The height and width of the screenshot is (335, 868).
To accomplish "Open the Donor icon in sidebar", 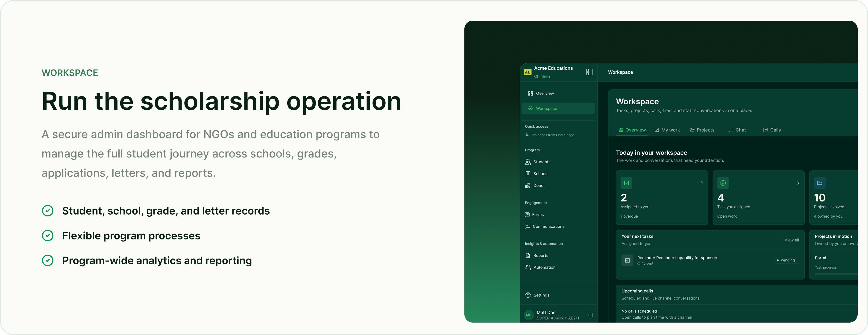I will (528, 186).
